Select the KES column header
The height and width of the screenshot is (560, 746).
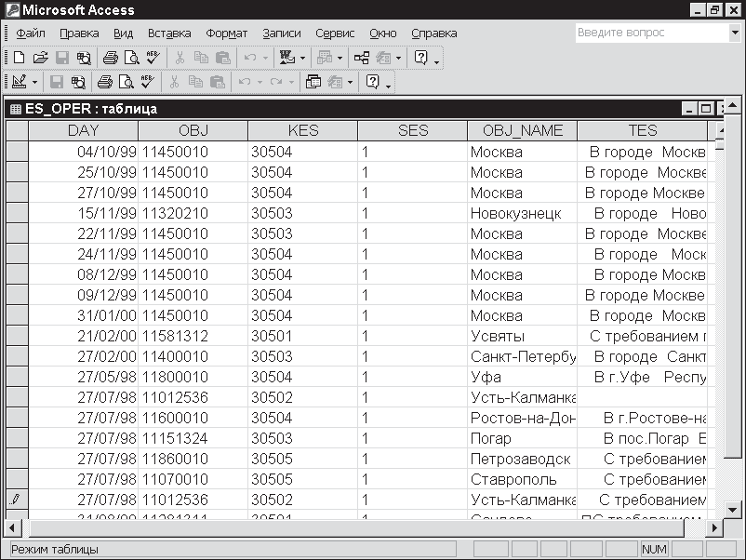click(303, 130)
